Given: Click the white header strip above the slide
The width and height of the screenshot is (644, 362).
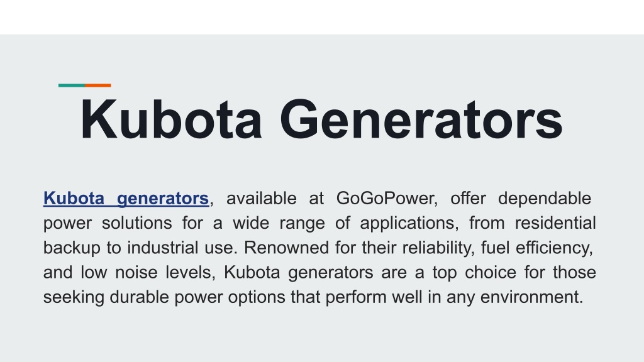Looking at the screenshot, I should click(322, 17).
